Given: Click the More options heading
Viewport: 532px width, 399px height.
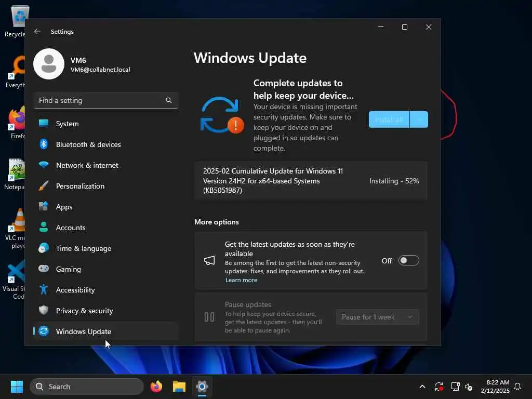Looking at the screenshot, I should tap(217, 222).
